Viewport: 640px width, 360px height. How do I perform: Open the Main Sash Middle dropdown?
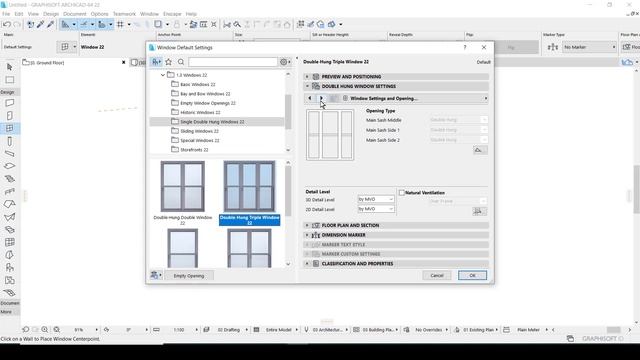(458, 120)
